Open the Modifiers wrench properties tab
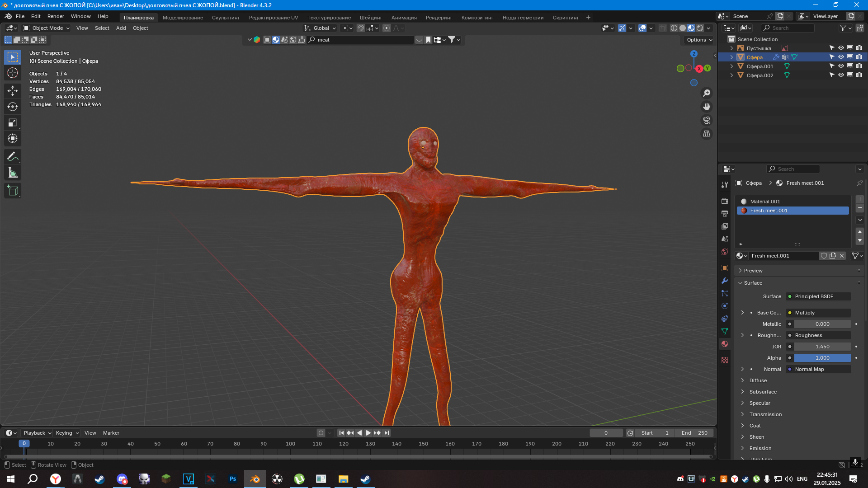 [725, 281]
